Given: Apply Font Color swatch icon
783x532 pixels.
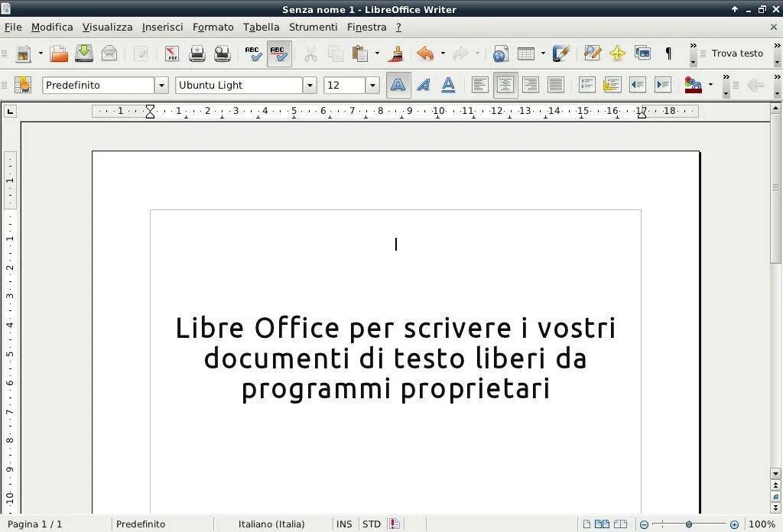Looking at the screenshot, I should coord(693,86).
